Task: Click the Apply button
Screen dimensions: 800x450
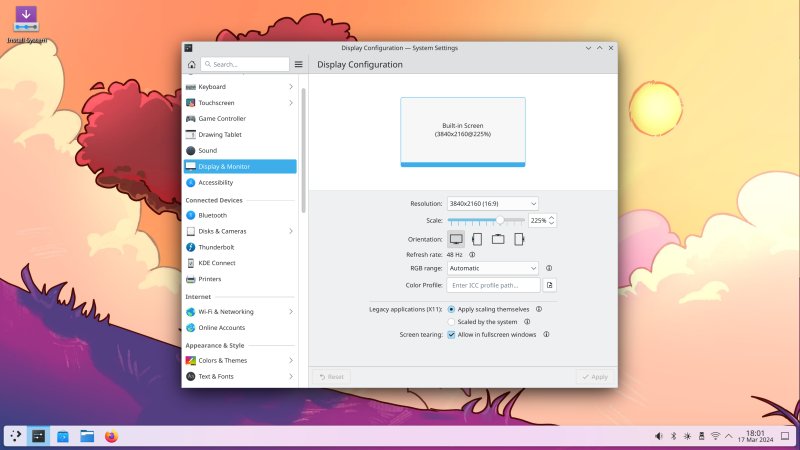Action: (595, 377)
